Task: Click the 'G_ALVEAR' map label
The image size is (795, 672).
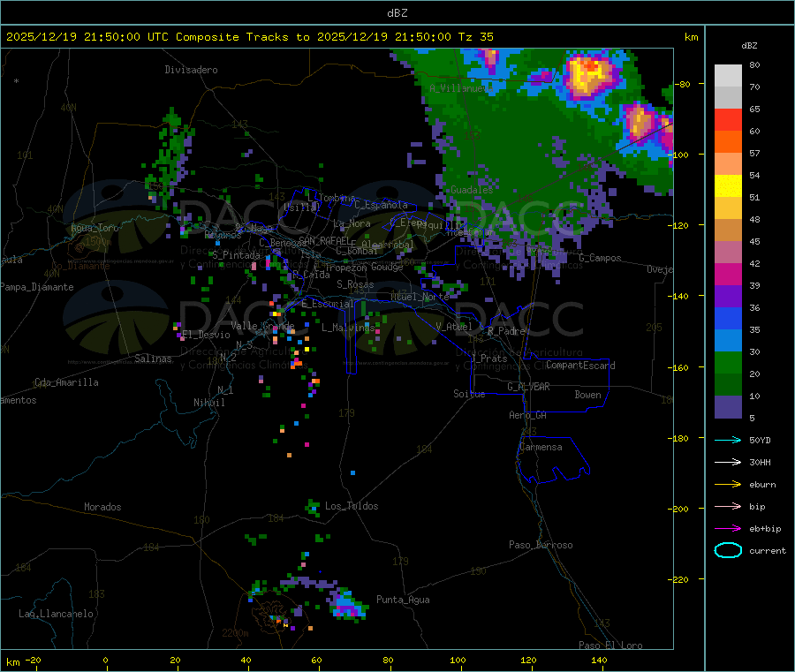Action: tap(528, 387)
